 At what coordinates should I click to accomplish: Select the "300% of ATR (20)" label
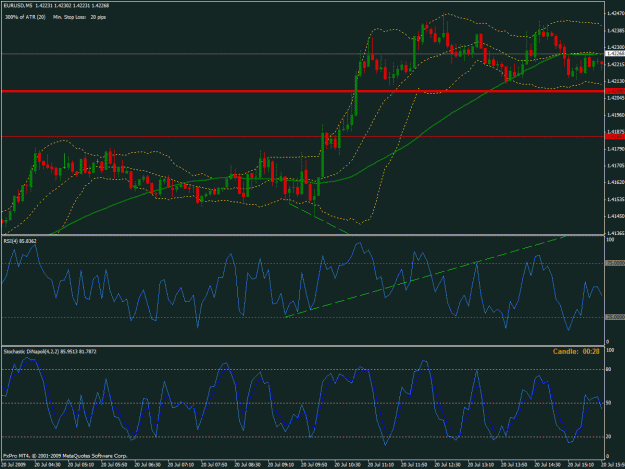[26, 17]
